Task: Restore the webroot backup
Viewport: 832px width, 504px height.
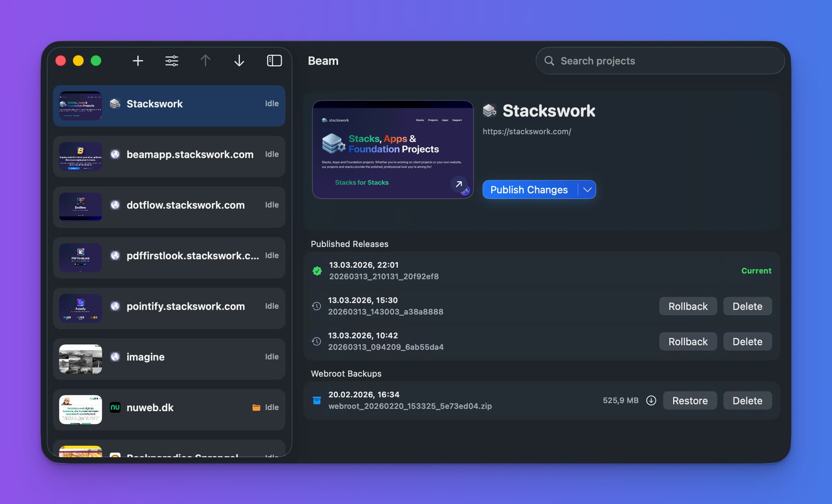Action: click(x=689, y=401)
